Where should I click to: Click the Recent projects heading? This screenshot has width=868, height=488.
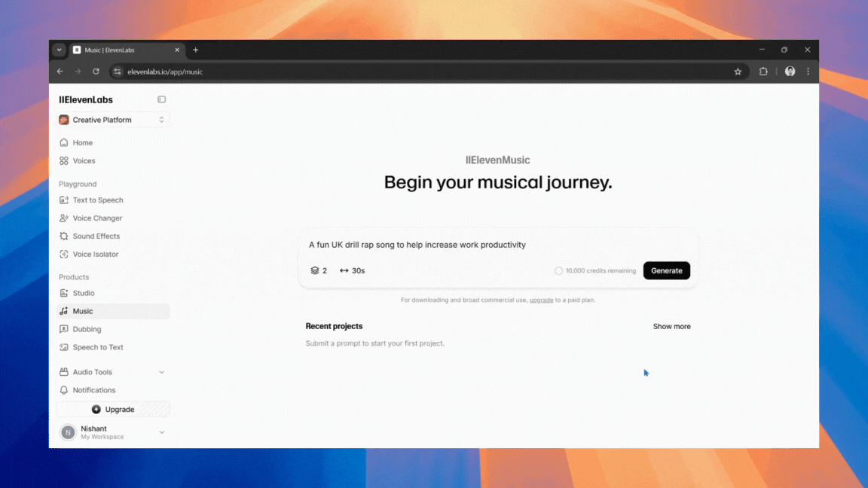point(334,326)
